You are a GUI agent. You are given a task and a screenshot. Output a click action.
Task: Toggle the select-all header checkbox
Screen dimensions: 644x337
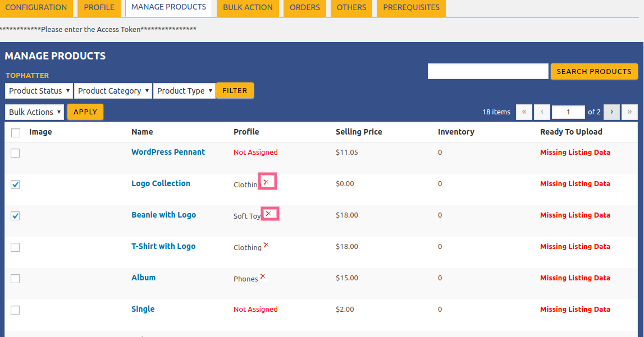click(x=16, y=133)
